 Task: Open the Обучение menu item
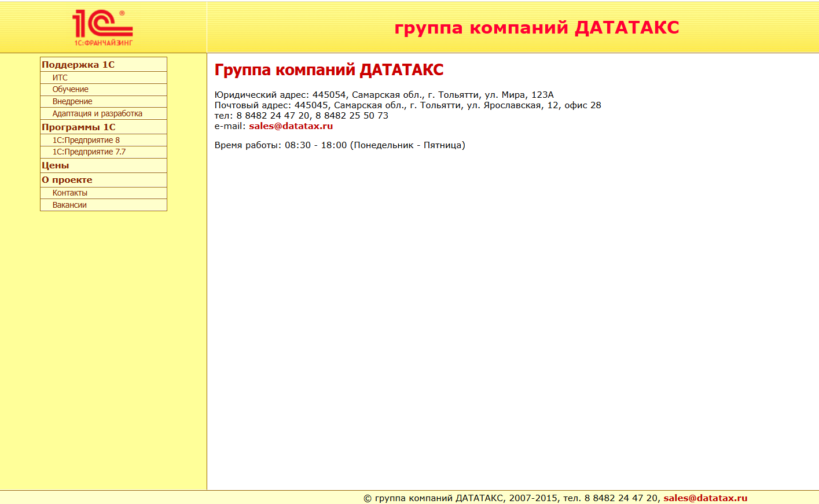click(71, 89)
